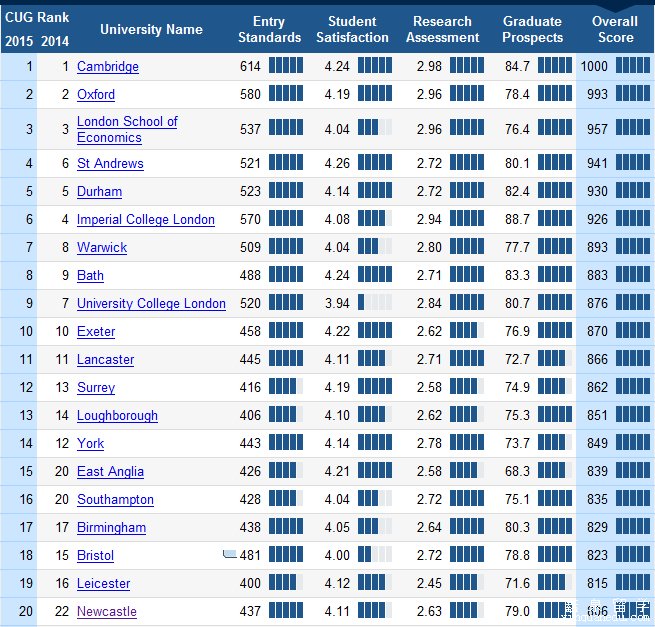Click Cambridge's Overall Score bar indicator
Screen dimensions: 655x627
(632, 66)
